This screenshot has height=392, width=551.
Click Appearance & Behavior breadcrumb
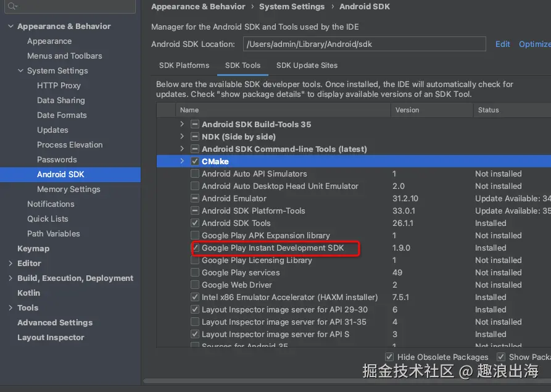pyautogui.click(x=198, y=7)
